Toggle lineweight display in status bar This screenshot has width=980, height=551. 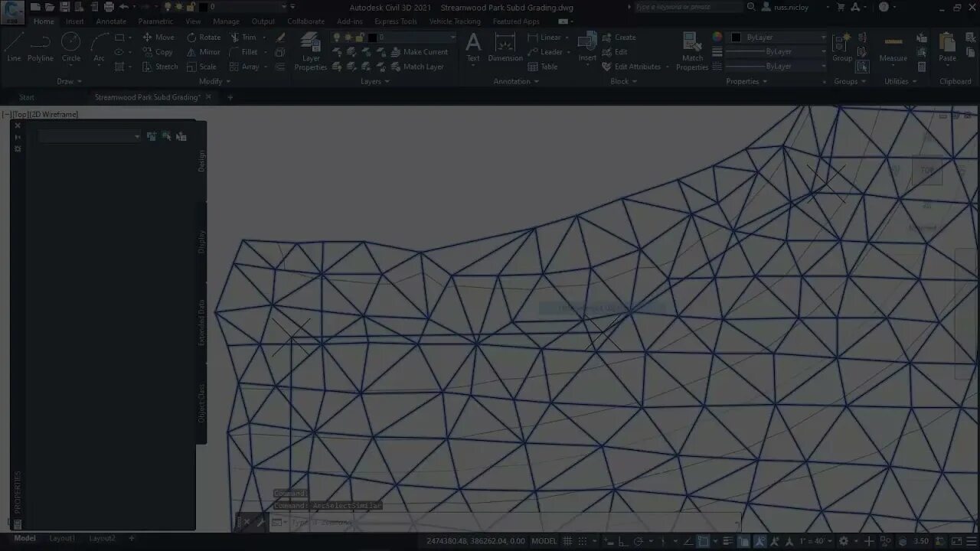pyautogui.click(x=728, y=541)
